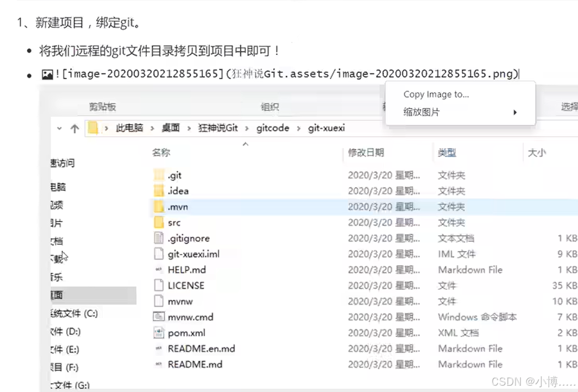Select the .mvn folder icon
This screenshot has width=578, height=392.
[x=159, y=206]
